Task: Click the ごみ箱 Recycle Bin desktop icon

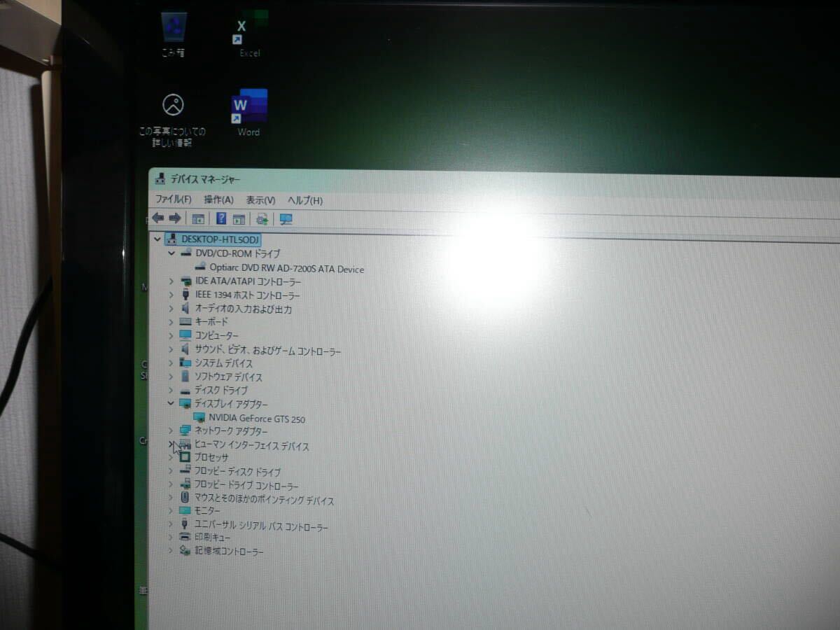Action: (174, 34)
